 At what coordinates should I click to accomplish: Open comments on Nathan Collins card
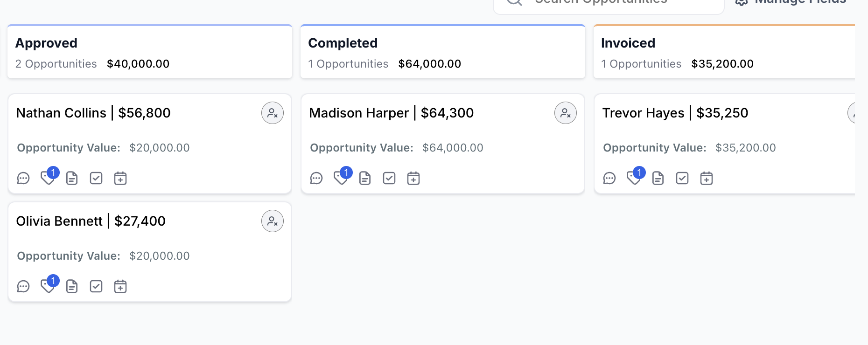point(23,178)
